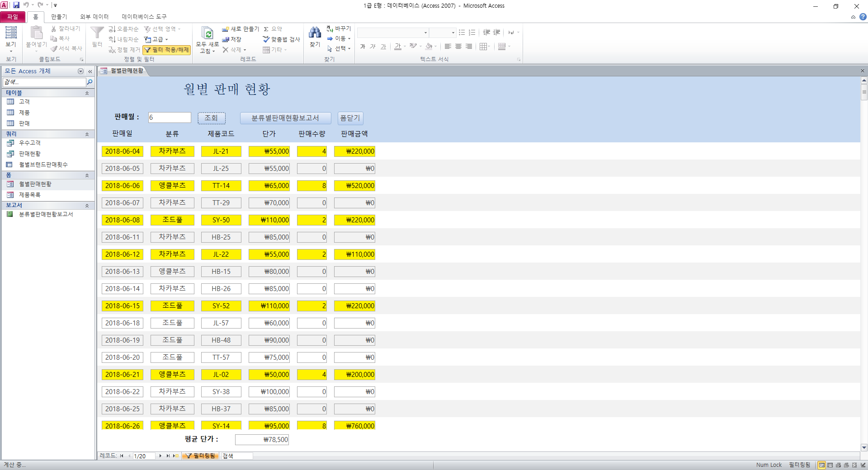This screenshot has width=868, height=470.
Task: Click the 조회 search button
Action: tap(211, 118)
